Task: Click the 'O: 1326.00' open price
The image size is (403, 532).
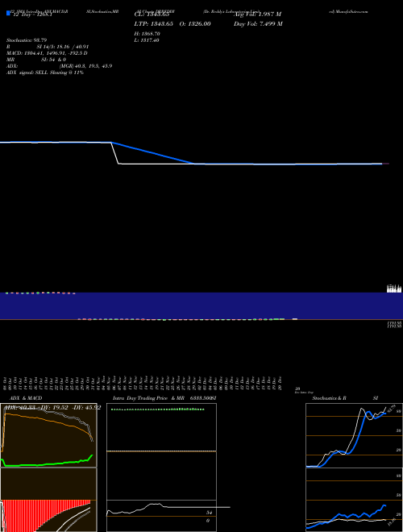Action: (x=195, y=23)
